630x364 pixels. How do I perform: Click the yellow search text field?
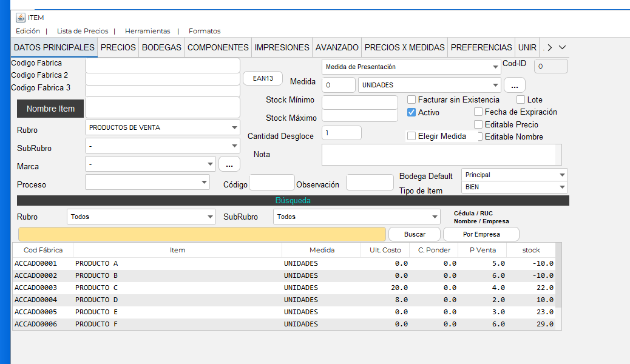coord(202,234)
